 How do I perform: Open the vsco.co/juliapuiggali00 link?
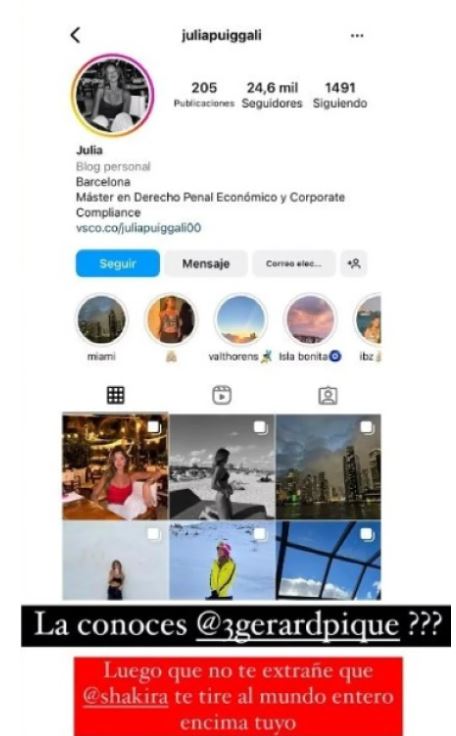click(x=139, y=228)
